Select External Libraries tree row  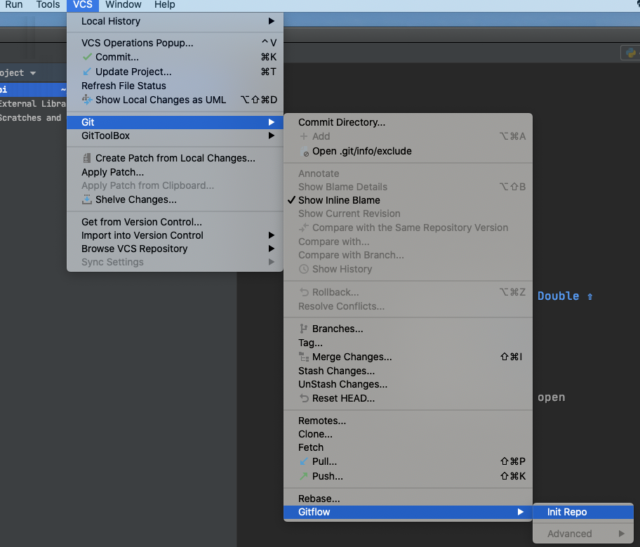pos(33,104)
